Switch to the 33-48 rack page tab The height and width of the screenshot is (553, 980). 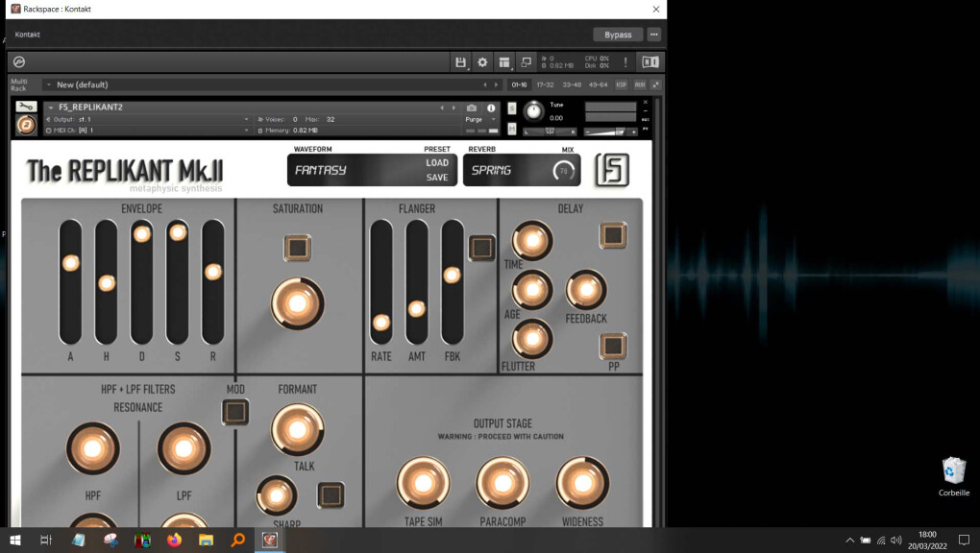click(x=572, y=84)
